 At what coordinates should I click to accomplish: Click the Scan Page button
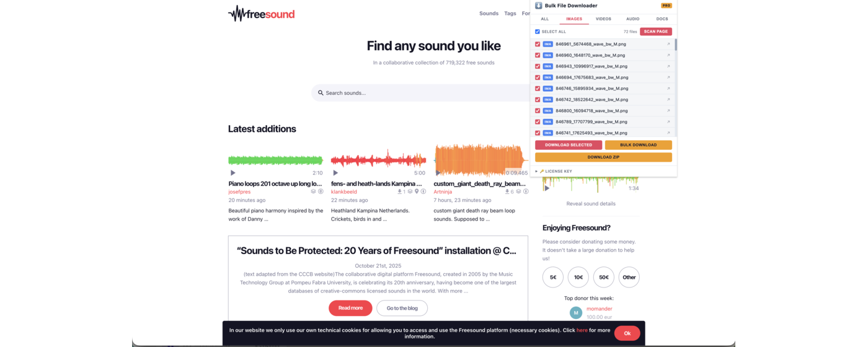[656, 32]
